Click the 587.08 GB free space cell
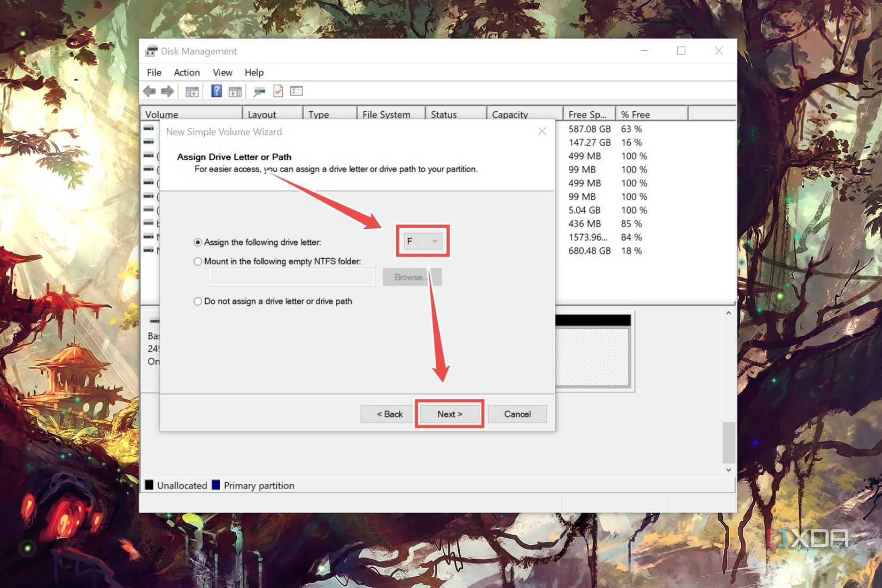 coord(589,129)
